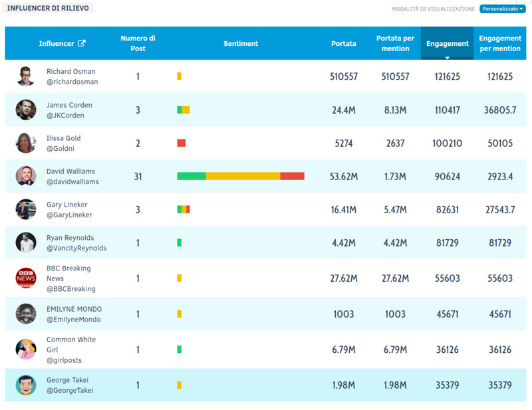Click James Corden's sentiment bar
Viewport: 532px width, 410px height.
[184, 110]
